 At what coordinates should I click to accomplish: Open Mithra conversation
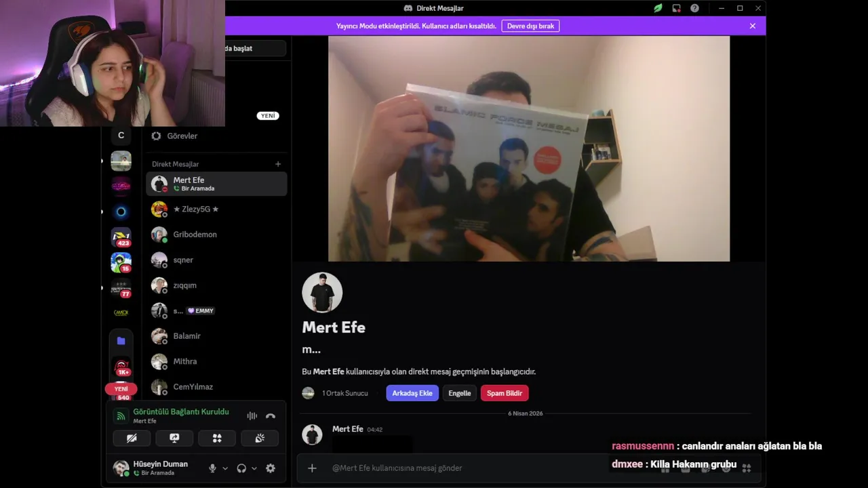coord(216,362)
